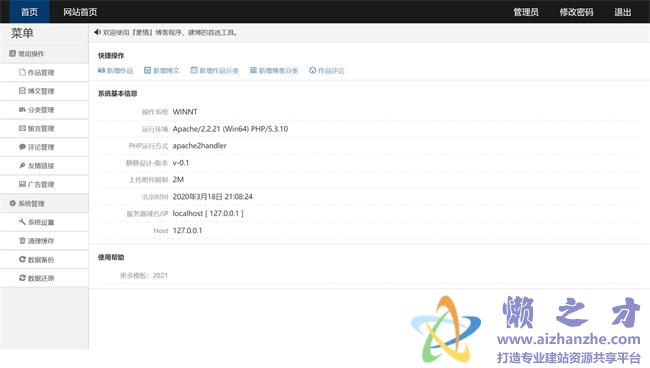Select the 2020年3月18日 21:08:24 time value

click(x=213, y=196)
